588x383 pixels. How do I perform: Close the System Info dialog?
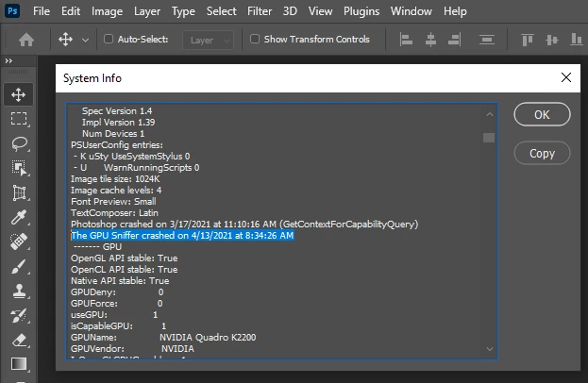coord(566,77)
